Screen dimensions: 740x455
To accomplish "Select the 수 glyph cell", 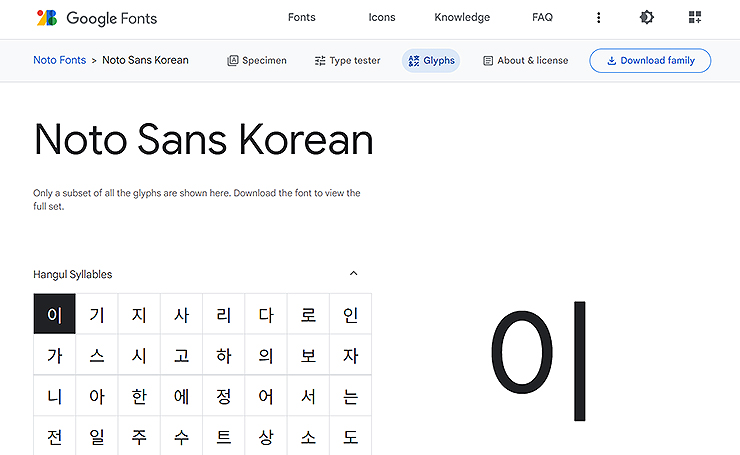I will point(181,436).
